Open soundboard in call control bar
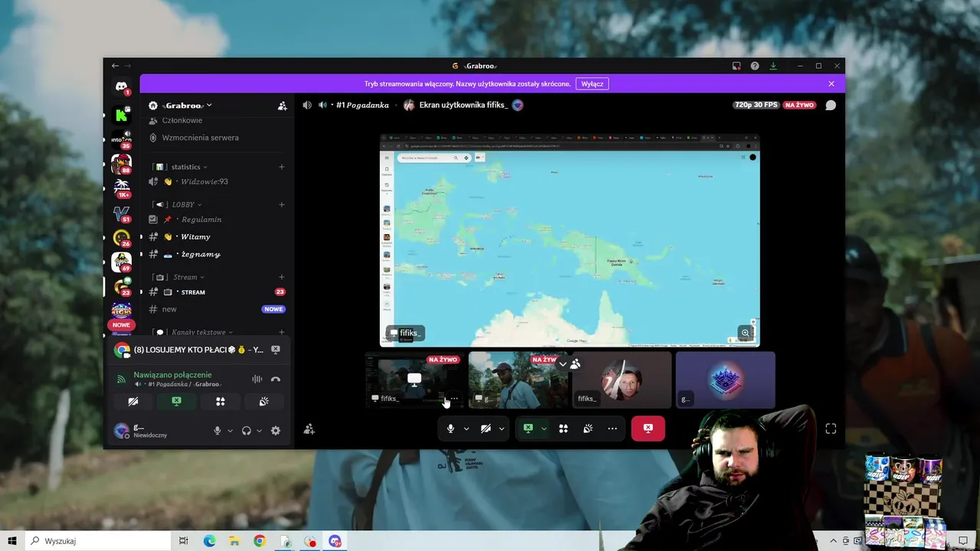This screenshot has height=551, width=980. click(588, 429)
